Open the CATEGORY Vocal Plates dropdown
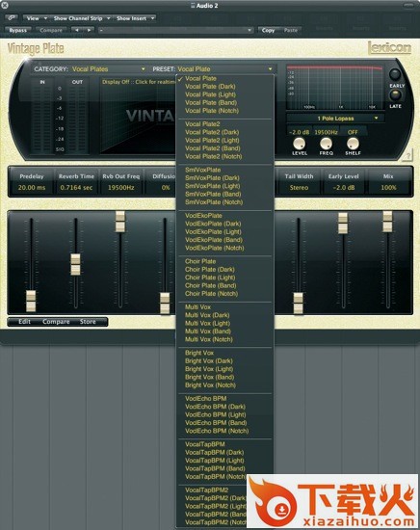 pos(108,69)
